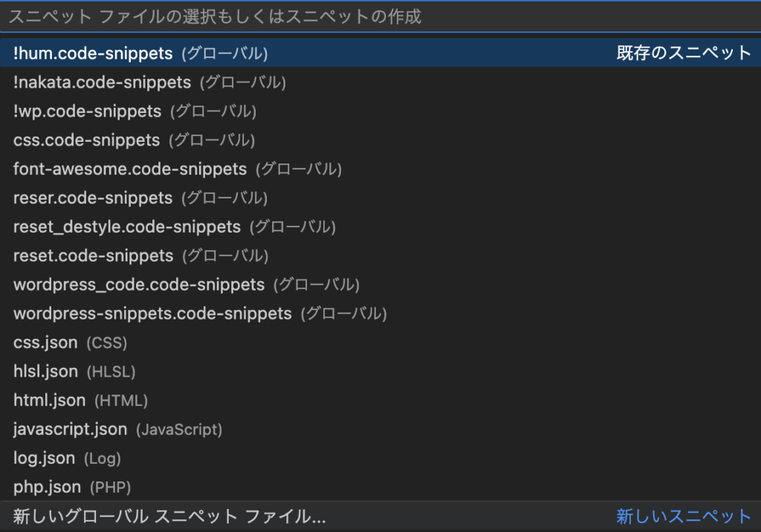Open reset.code-snippets global file
The height and width of the screenshot is (532, 761).
[x=93, y=256]
